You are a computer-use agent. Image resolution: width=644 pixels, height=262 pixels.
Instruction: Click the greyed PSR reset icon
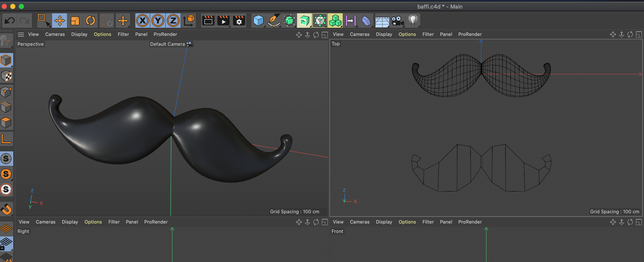106,21
